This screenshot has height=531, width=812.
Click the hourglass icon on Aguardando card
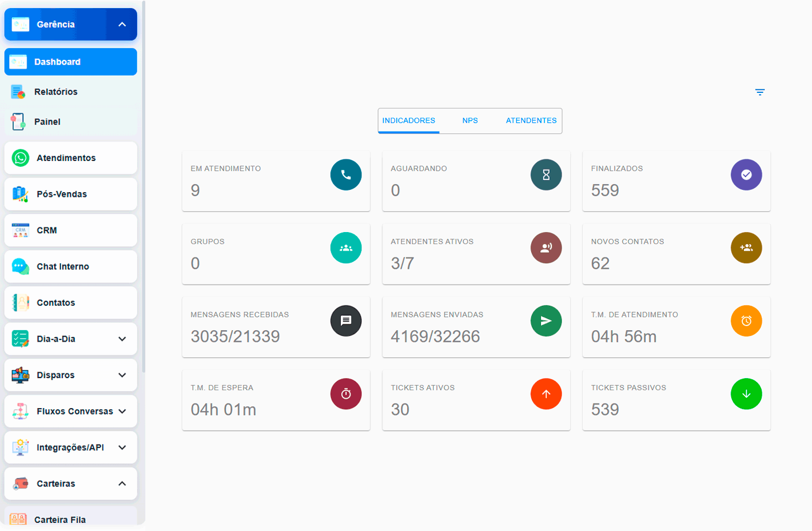point(546,175)
